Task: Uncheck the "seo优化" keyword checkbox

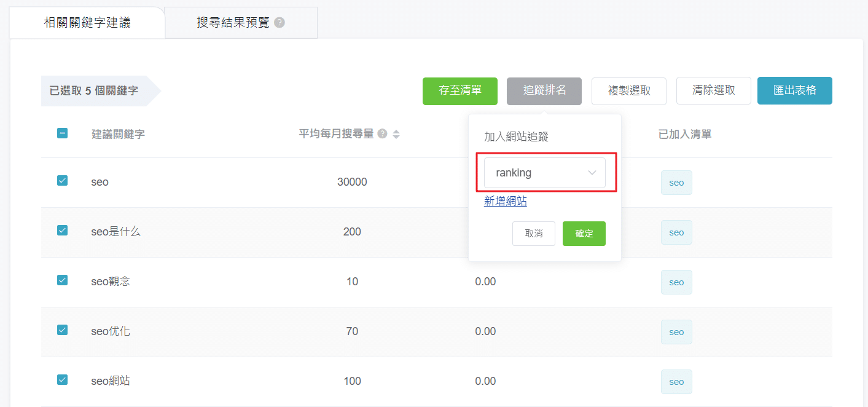Action: tap(62, 330)
